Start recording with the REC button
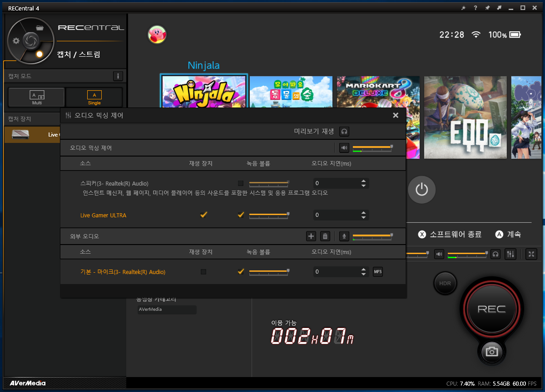 point(491,309)
